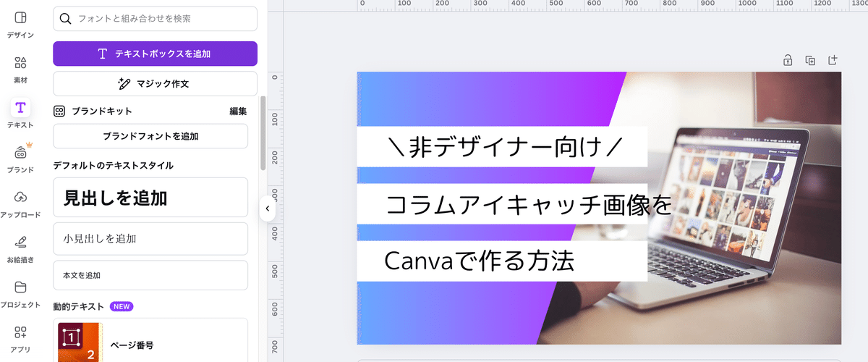Click the NEW badge beside 動的テキスト
This screenshot has width=868, height=362.
tap(122, 306)
